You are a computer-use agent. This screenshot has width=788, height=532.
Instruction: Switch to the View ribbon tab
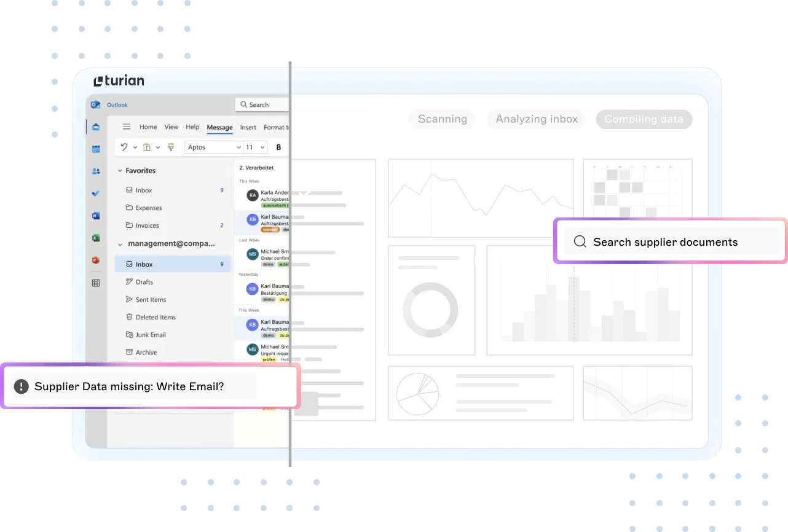[x=171, y=127]
